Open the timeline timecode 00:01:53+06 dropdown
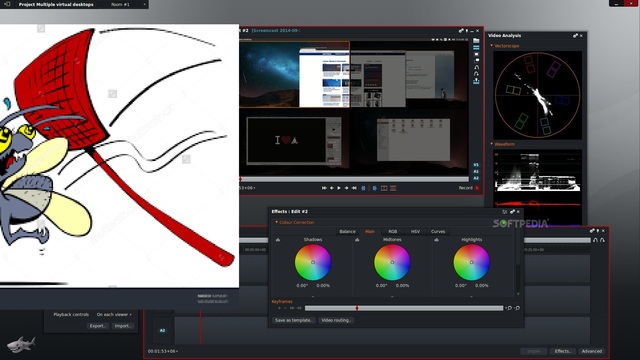Image resolution: width=640 pixels, height=360 pixels. coord(163,351)
